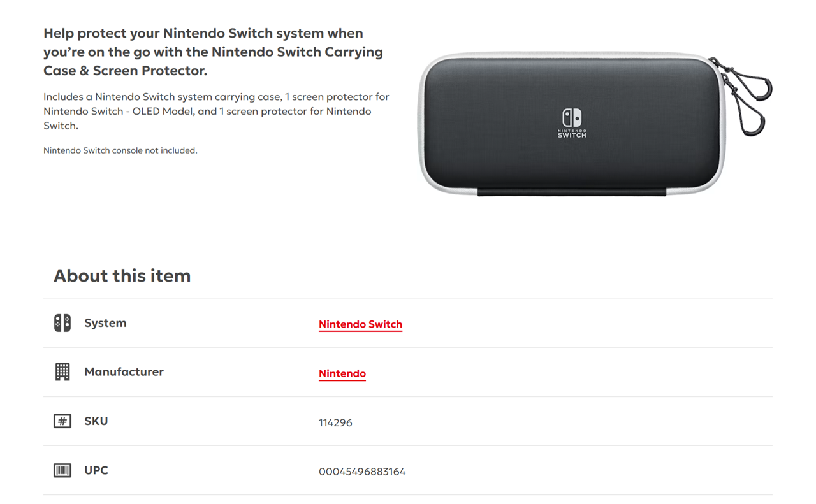Click the UPC value 00045496883164
The height and width of the screenshot is (504, 816).
coord(362,472)
